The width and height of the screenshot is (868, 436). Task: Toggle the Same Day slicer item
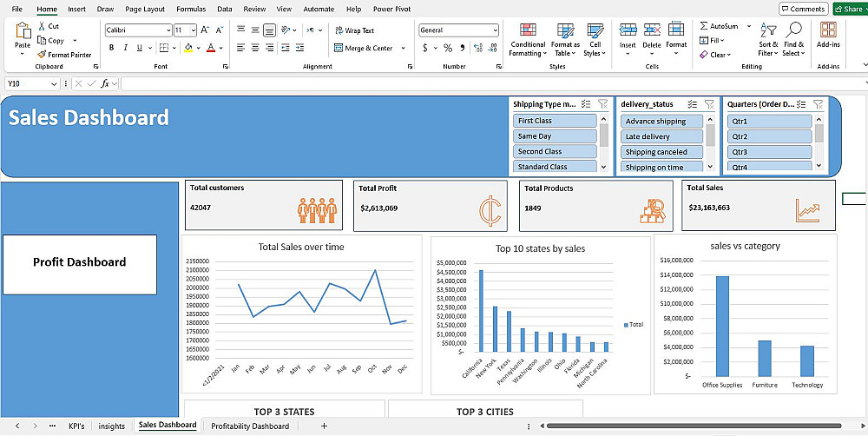(x=555, y=135)
